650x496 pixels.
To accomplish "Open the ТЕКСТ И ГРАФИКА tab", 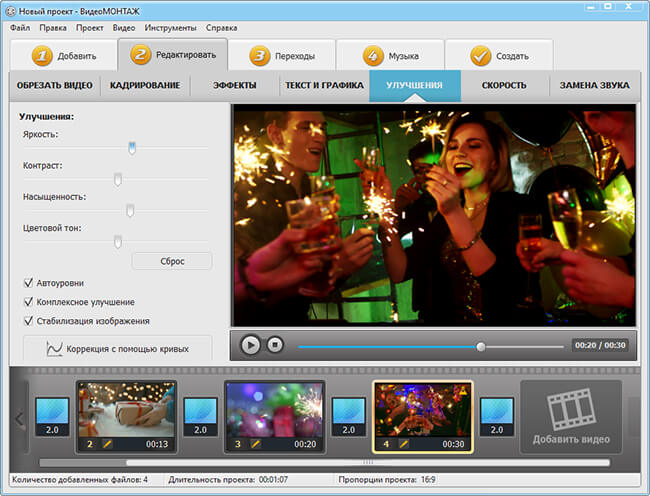I will tap(324, 85).
